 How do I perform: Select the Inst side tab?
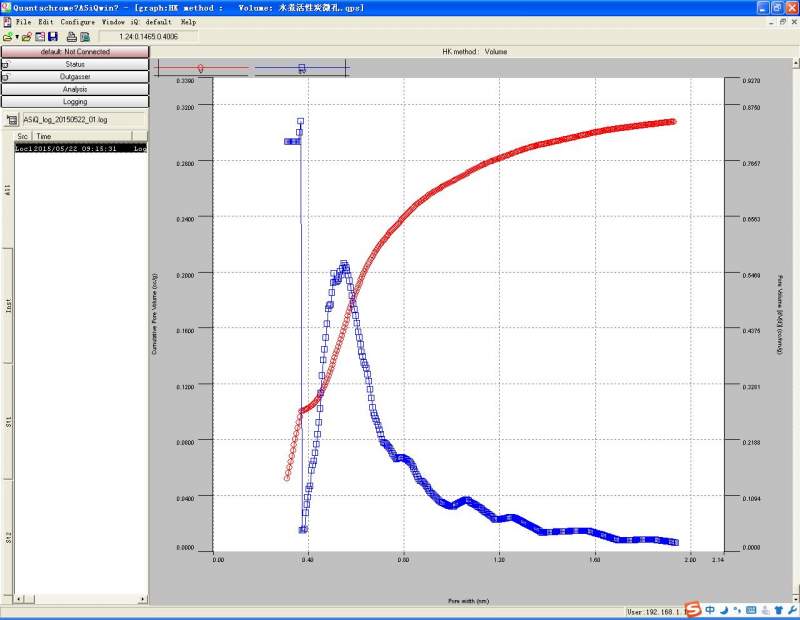coord(8,306)
